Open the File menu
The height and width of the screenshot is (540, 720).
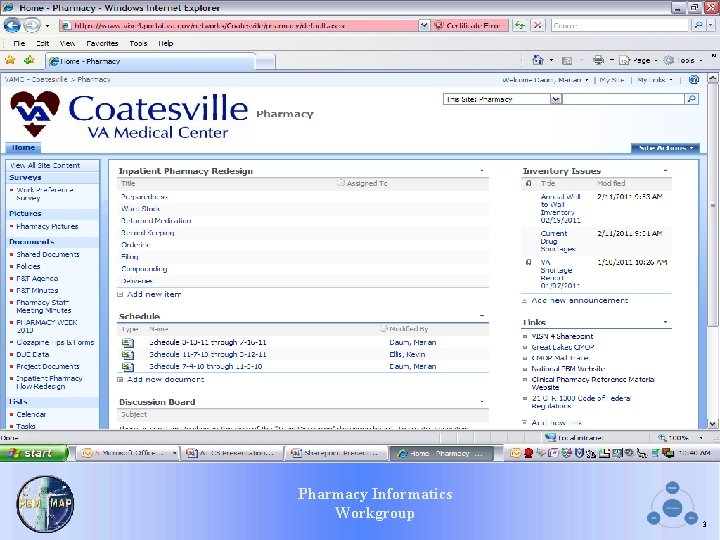point(19,43)
